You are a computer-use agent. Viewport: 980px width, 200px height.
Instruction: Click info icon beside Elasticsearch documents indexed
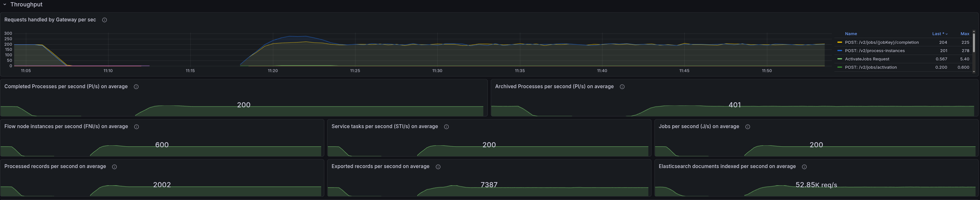coord(804,167)
